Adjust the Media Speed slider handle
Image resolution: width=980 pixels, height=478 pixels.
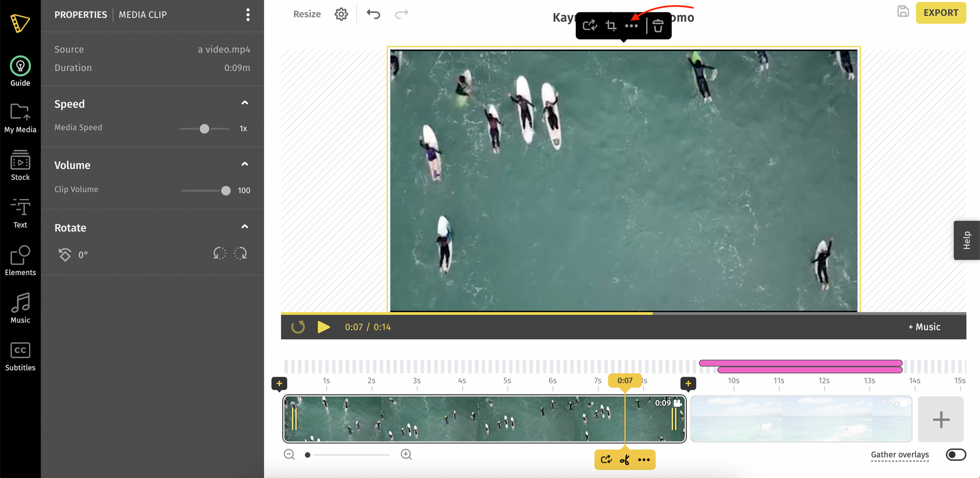pos(204,129)
